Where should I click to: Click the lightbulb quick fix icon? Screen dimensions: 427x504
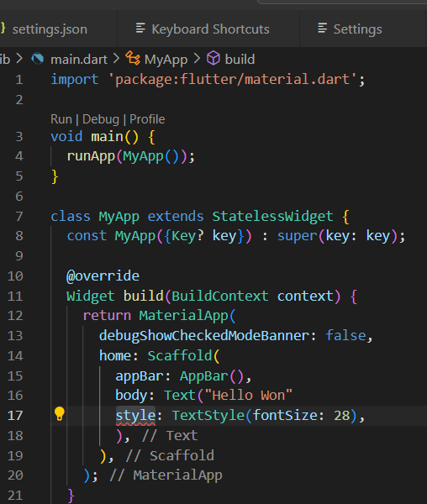coord(60,413)
